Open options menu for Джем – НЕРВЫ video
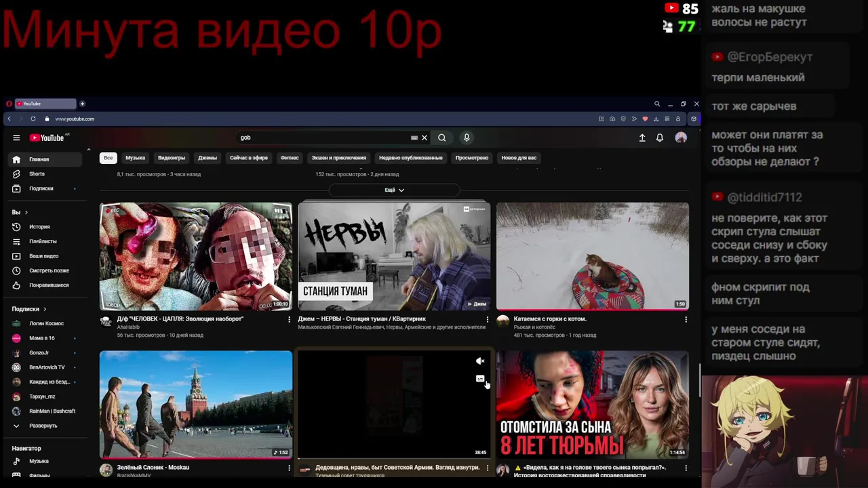The image size is (868, 488). point(487,319)
